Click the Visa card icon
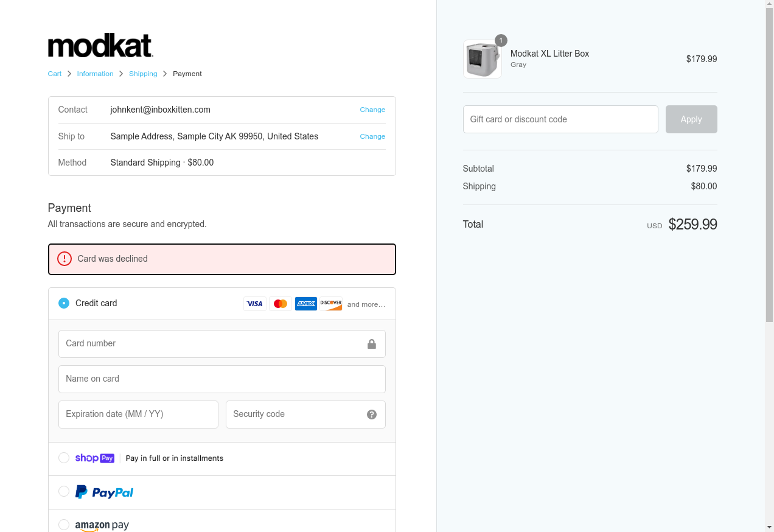774x532 pixels. point(255,304)
